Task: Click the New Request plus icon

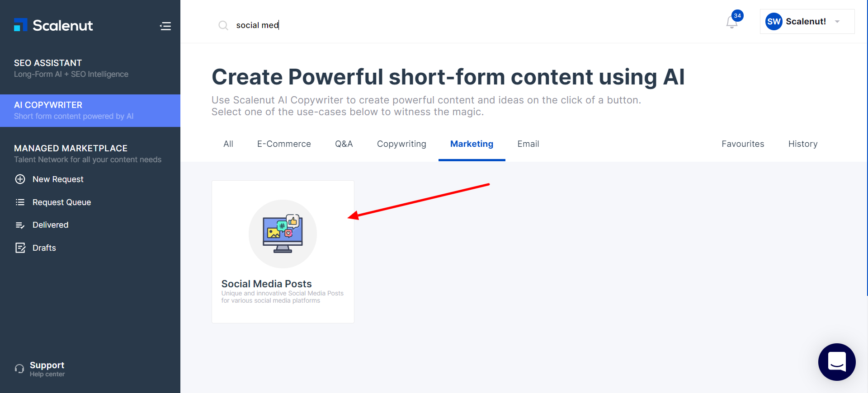Action: (x=20, y=179)
